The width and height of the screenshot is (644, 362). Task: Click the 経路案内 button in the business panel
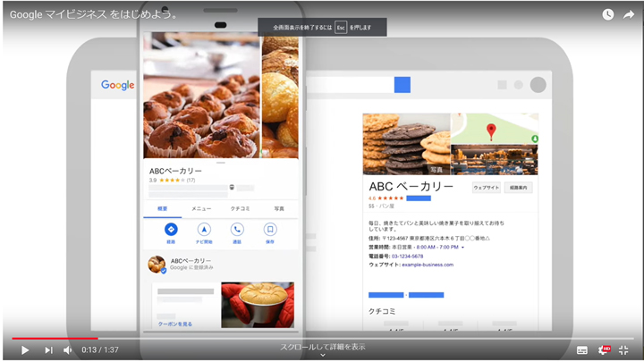click(x=518, y=188)
